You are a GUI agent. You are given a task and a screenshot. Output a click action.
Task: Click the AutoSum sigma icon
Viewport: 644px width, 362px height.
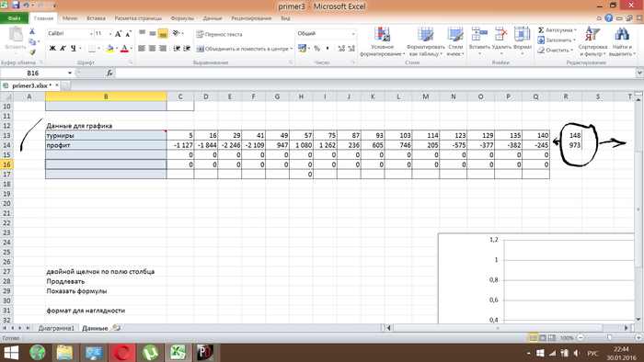[x=541, y=30]
